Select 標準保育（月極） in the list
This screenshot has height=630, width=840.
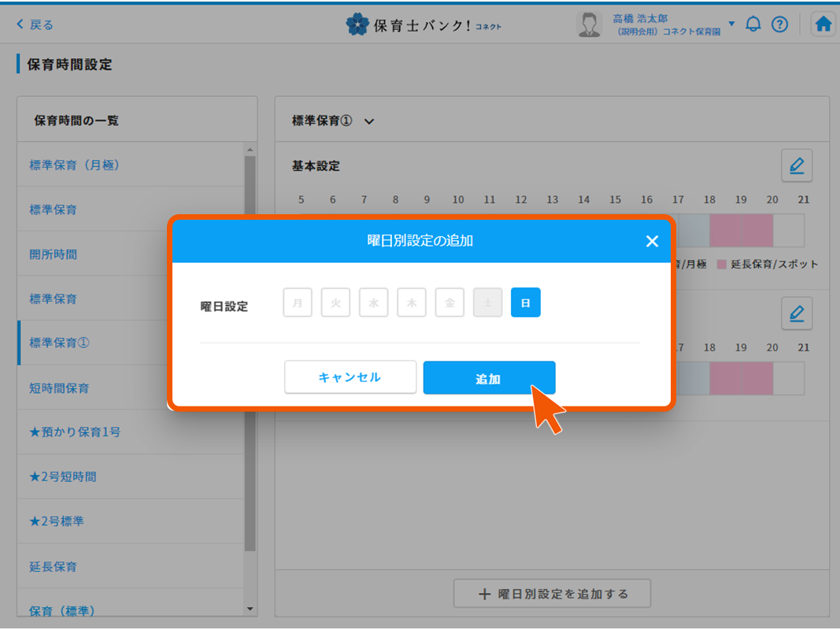[x=75, y=165]
